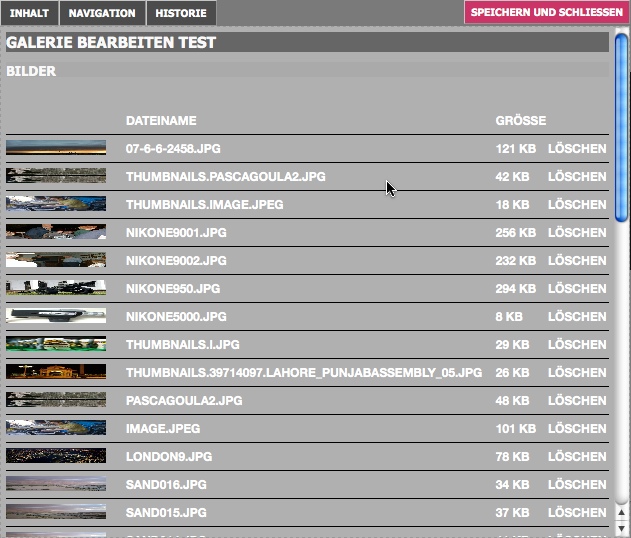Click the Dateiname column header

[x=161, y=121]
